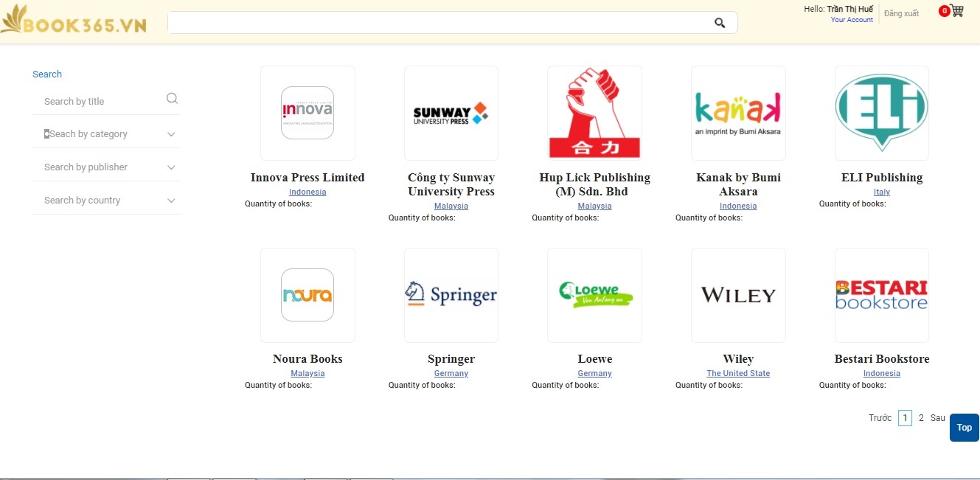Click the Your Account link

tap(852, 20)
